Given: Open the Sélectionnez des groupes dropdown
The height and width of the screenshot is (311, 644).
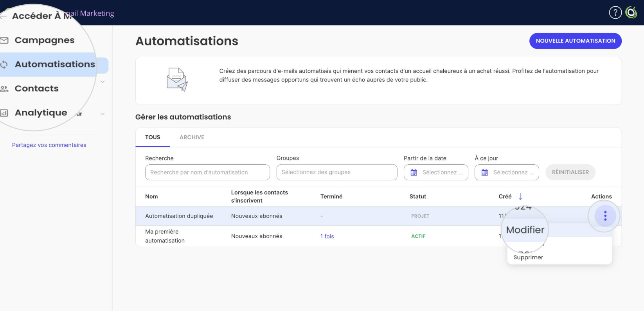Looking at the screenshot, I should [336, 172].
